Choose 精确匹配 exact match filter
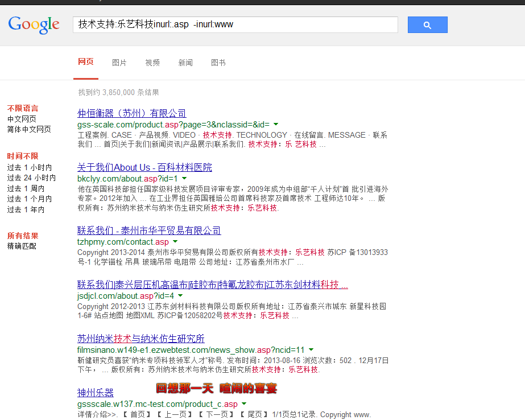This screenshot has width=525, height=420. 22,246
